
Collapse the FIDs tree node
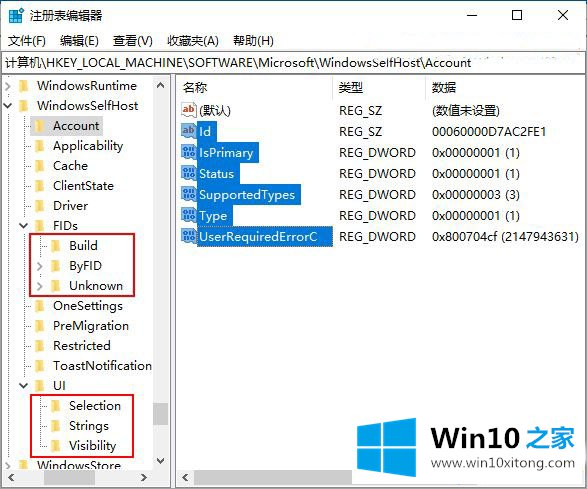pyautogui.click(x=24, y=225)
